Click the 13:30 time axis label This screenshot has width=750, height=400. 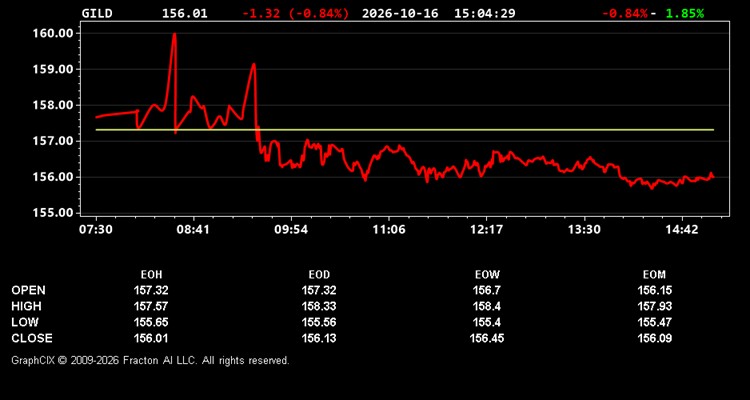585,230
